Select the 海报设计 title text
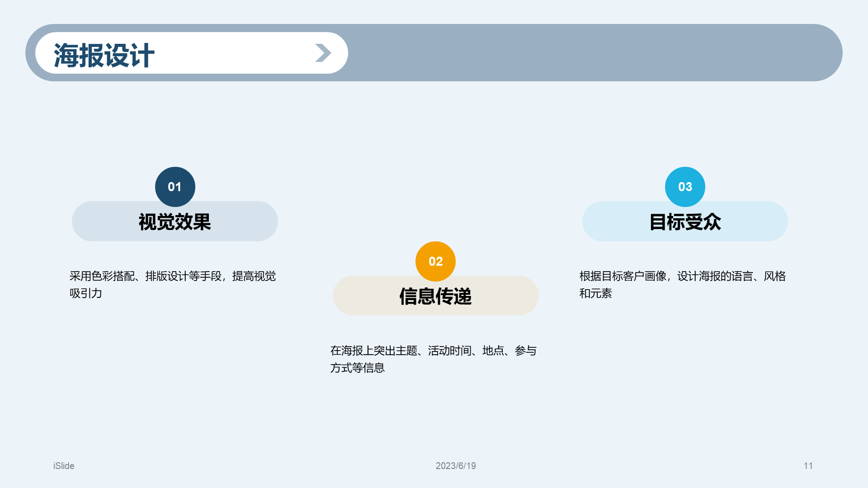 (x=104, y=56)
